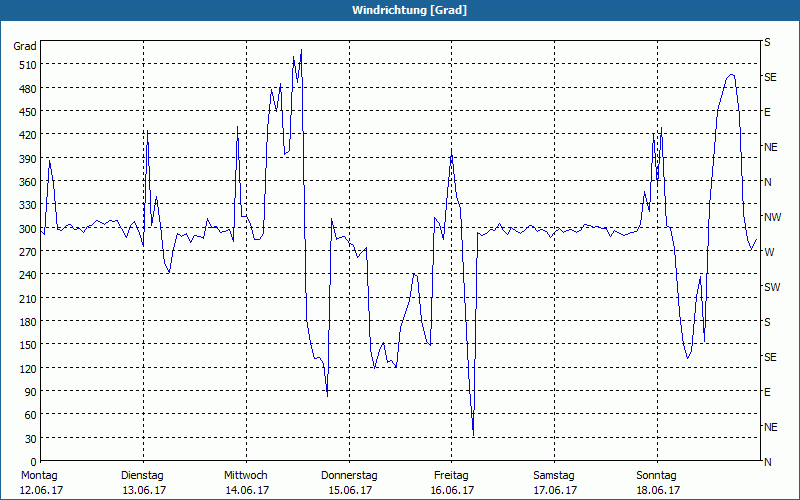Click the 300 degree axis label

(28, 229)
